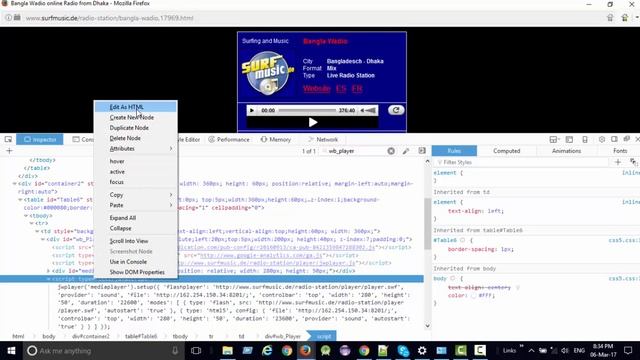Image resolution: width=640 pixels, height=360 pixels.
Task: Choose Expand All from context menu
Action: tap(136, 218)
